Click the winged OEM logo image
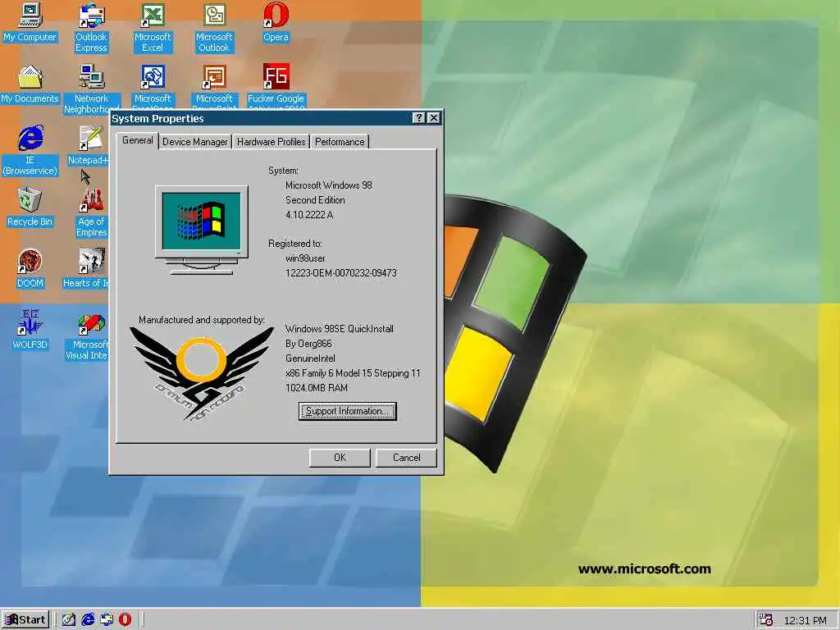The width and height of the screenshot is (840, 630). point(202,373)
